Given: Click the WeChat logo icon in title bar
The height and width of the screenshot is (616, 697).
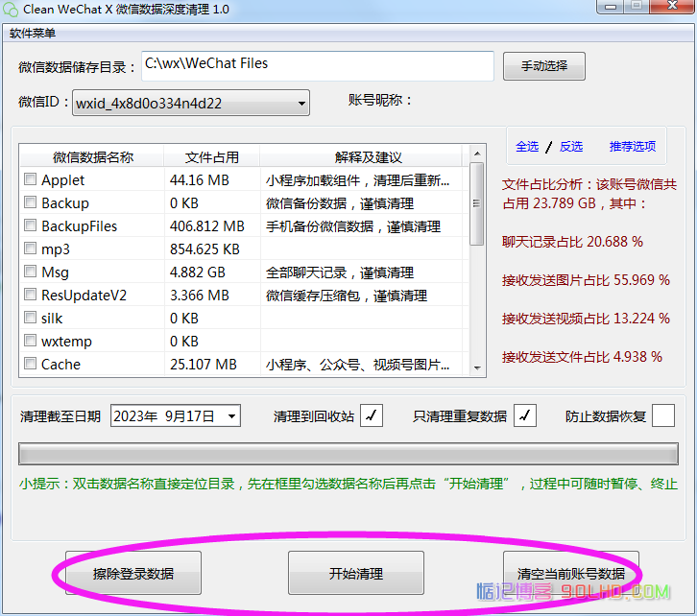Looking at the screenshot, I should click(11, 10).
